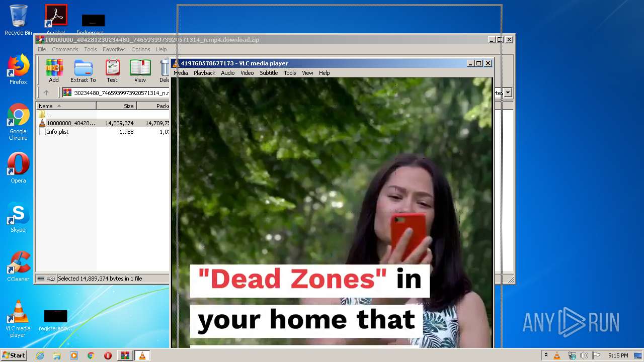The height and width of the screenshot is (362, 644).
Task: Open the findpercent desktop file
Action: pyautogui.click(x=93, y=24)
